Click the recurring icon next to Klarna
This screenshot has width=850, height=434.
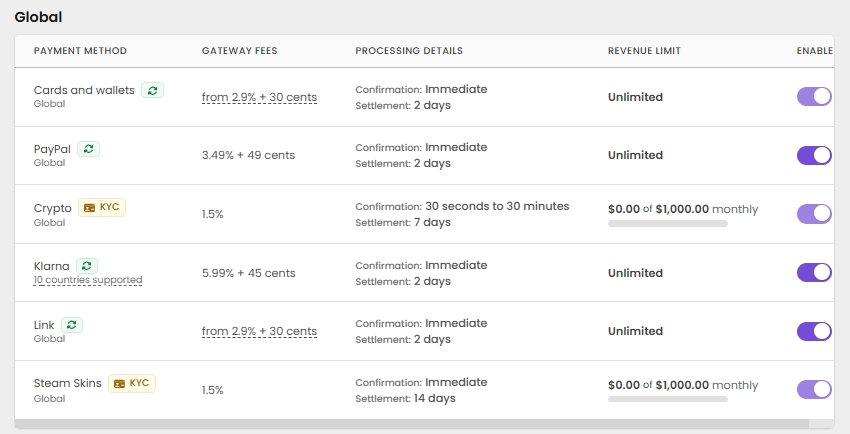87,266
